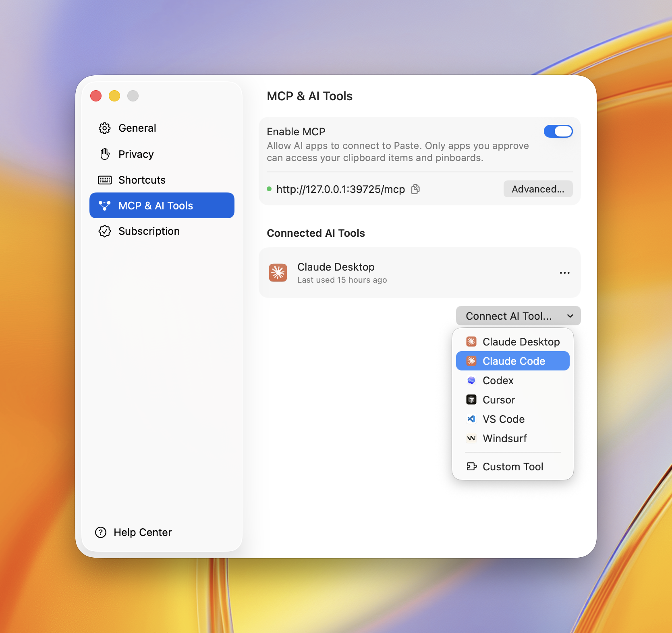This screenshot has width=672, height=633.
Task: Choose Custom Tool menu entry
Action: click(512, 466)
